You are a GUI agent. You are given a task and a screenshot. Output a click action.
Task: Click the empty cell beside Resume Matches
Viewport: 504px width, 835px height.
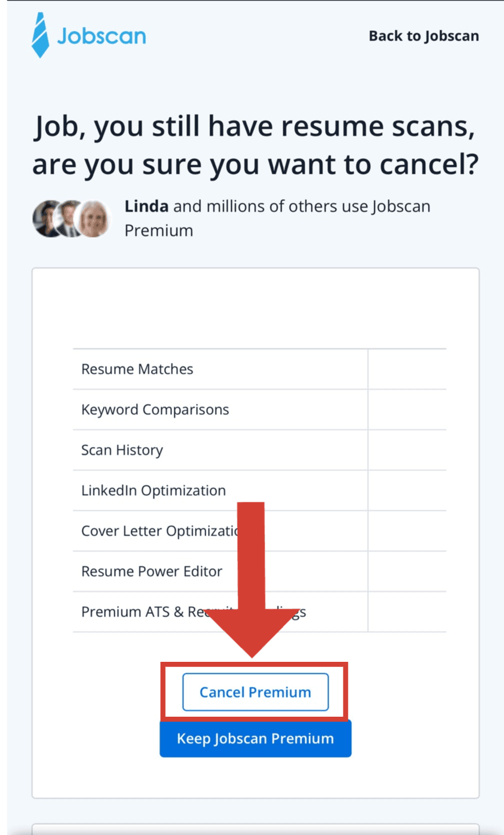coord(407,369)
